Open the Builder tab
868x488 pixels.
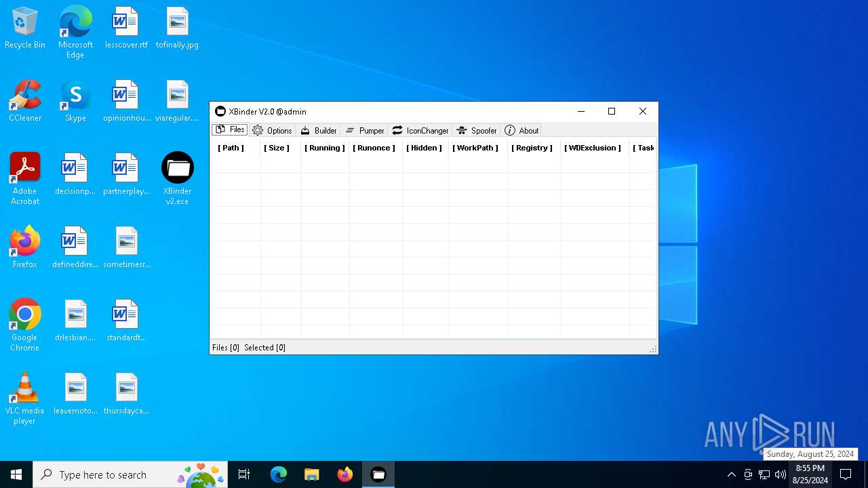tap(319, 130)
